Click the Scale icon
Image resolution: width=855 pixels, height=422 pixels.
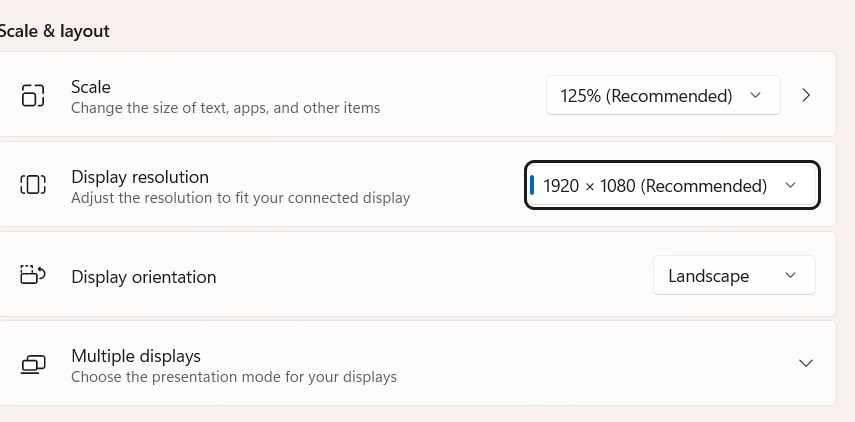33,95
